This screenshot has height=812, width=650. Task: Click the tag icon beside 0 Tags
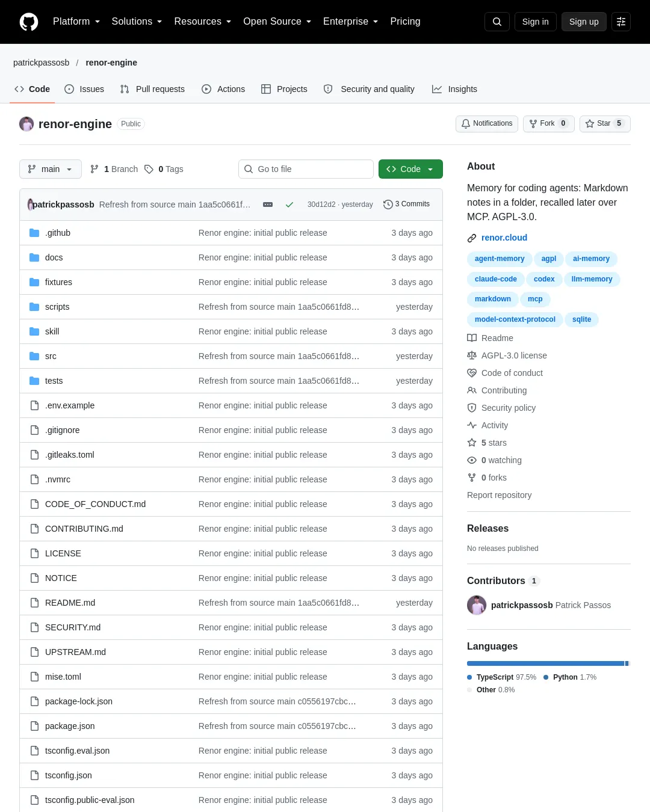pos(149,169)
